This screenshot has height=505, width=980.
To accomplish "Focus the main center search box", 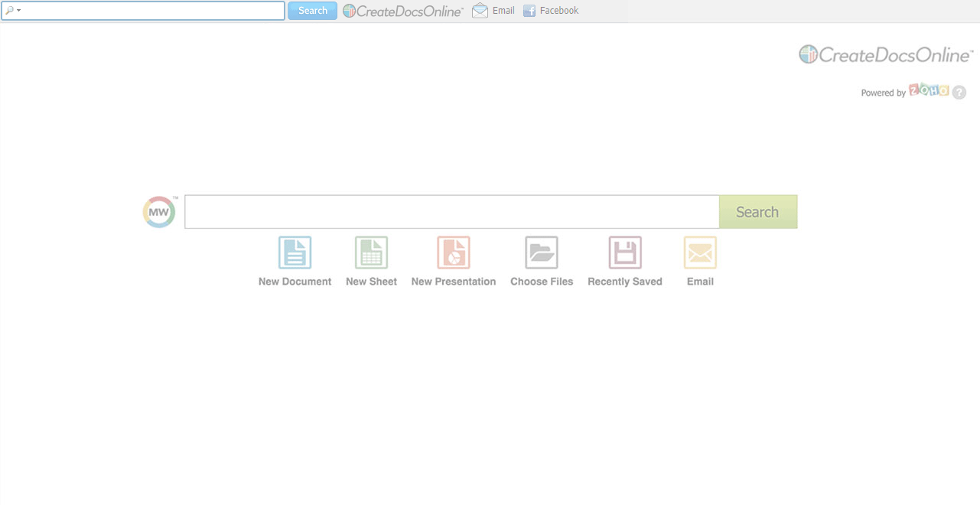I will (x=452, y=212).
